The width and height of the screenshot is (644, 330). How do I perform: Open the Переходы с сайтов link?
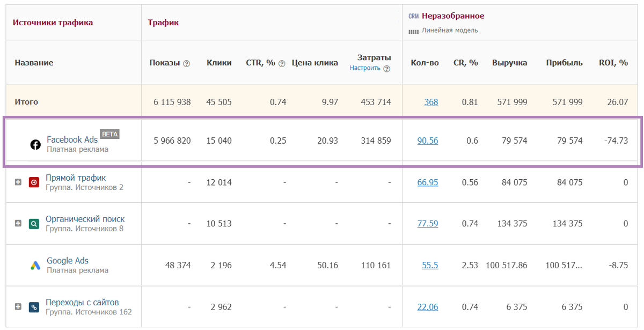pos(82,302)
